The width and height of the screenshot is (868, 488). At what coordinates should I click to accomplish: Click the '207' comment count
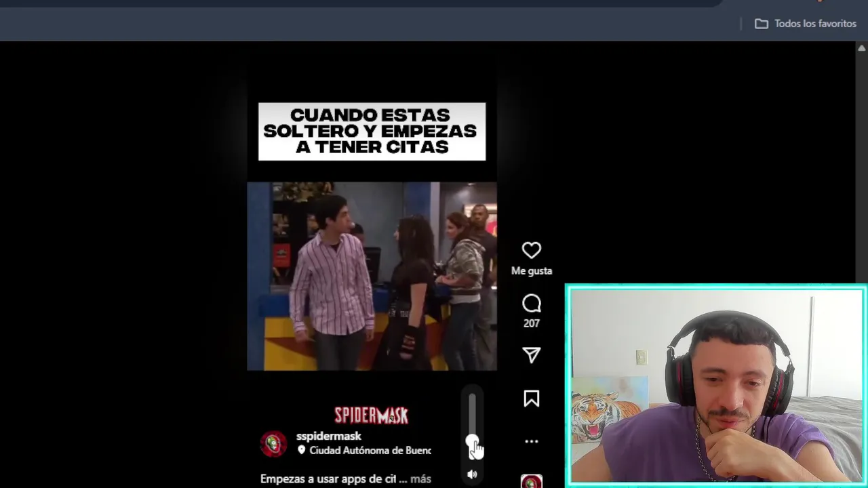point(532,323)
